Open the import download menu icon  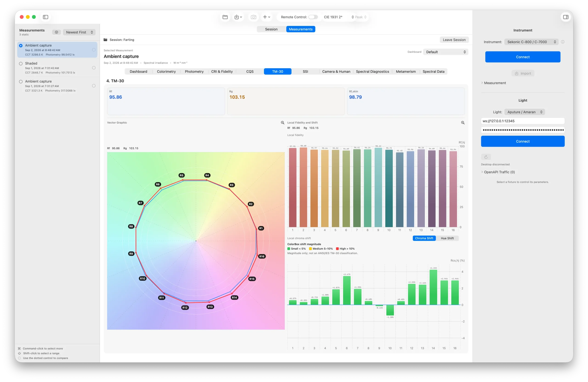[x=238, y=17]
